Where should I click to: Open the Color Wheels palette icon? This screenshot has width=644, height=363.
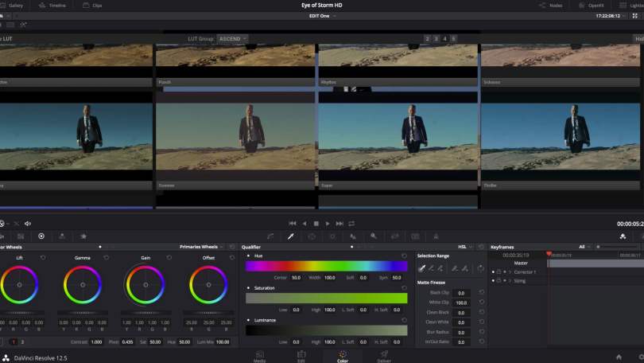pyautogui.click(x=41, y=236)
